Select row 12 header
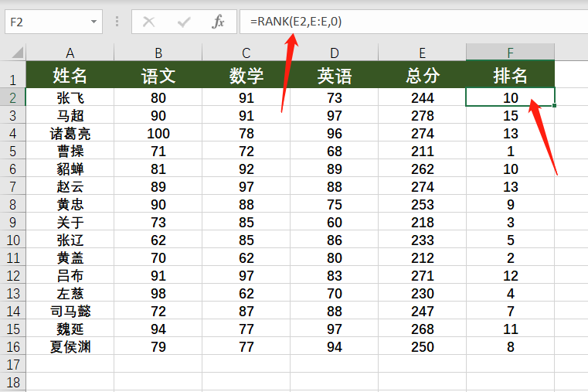588x392 pixels. pos(13,276)
